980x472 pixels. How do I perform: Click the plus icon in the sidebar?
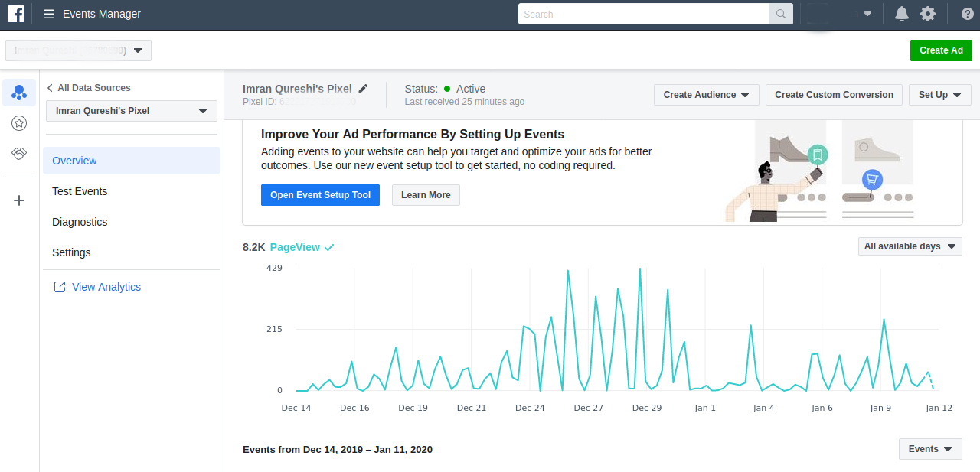point(19,200)
